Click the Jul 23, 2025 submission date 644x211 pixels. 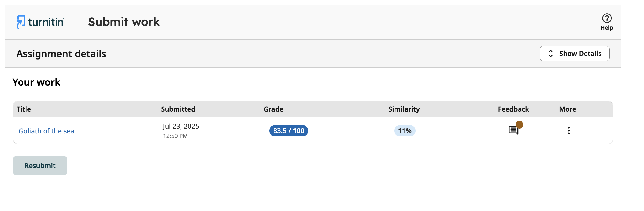pyautogui.click(x=181, y=126)
